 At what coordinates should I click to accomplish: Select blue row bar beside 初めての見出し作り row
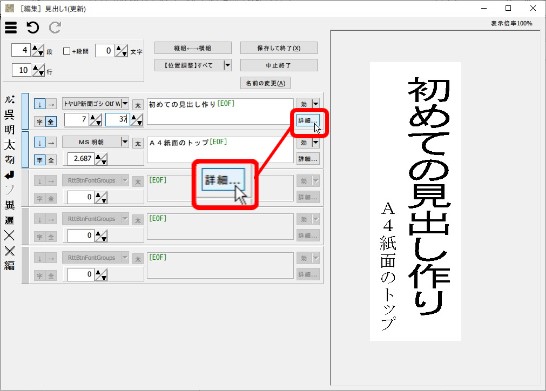click(25, 112)
